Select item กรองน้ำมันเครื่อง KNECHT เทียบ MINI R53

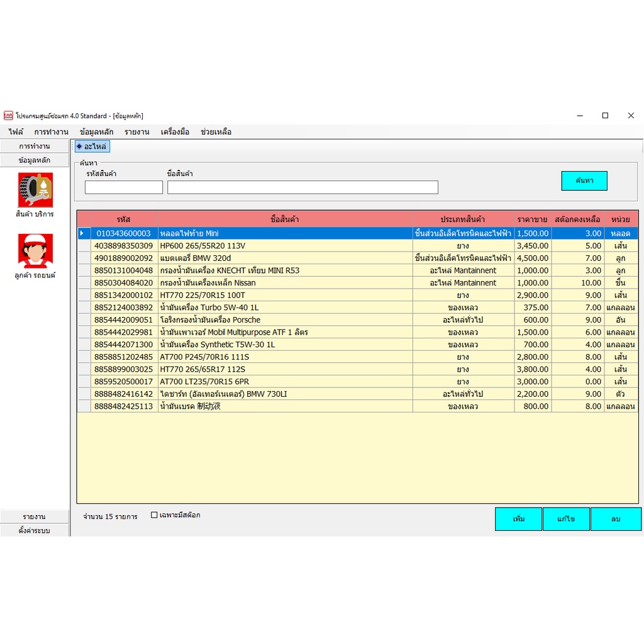pos(285,270)
